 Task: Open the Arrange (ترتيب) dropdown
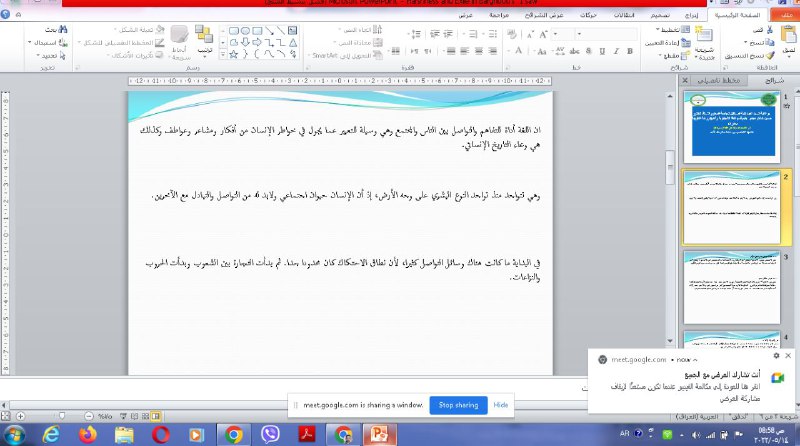[205, 40]
